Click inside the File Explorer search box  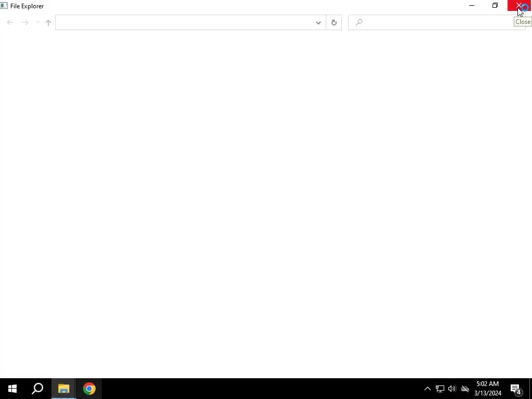(436, 22)
